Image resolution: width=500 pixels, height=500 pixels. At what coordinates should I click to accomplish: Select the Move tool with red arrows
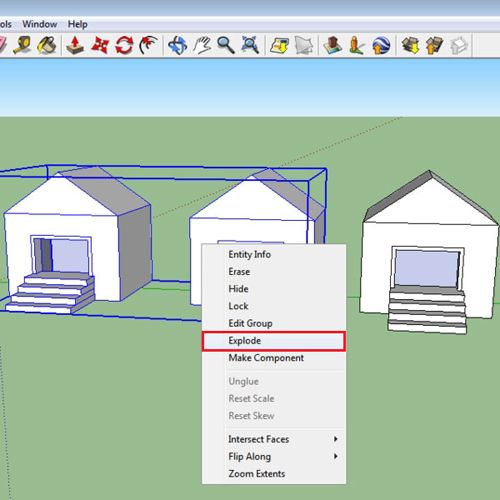tap(100, 45)
